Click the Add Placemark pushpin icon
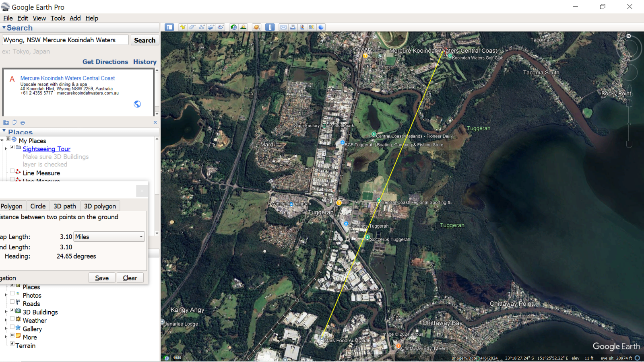Viewport: 644px width, 362px height. pos(183,27)
